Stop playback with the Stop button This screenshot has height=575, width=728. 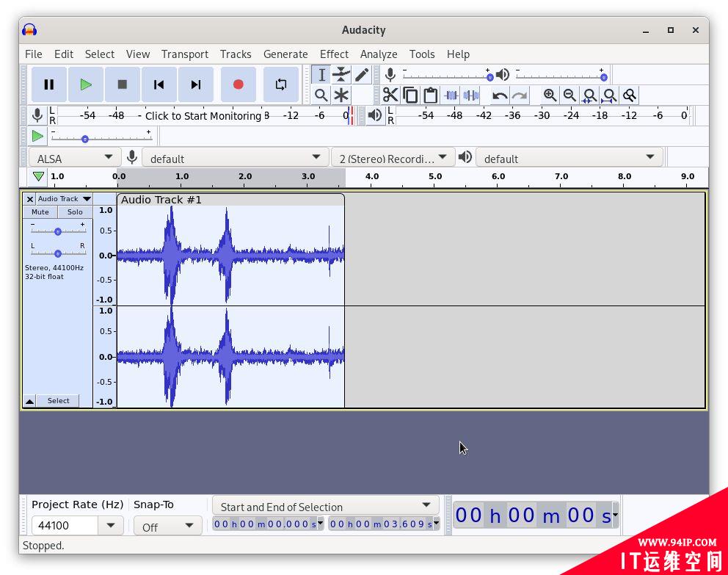click(x=122, y=84)
